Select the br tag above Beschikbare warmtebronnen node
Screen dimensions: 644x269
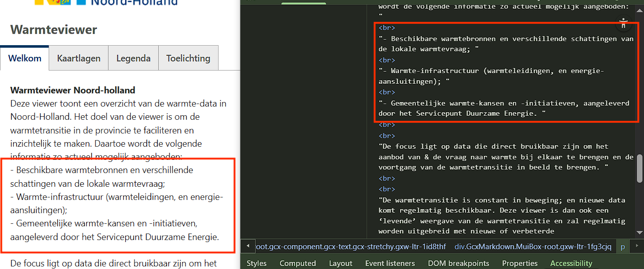pyautogui.click(x=386, y=27)
